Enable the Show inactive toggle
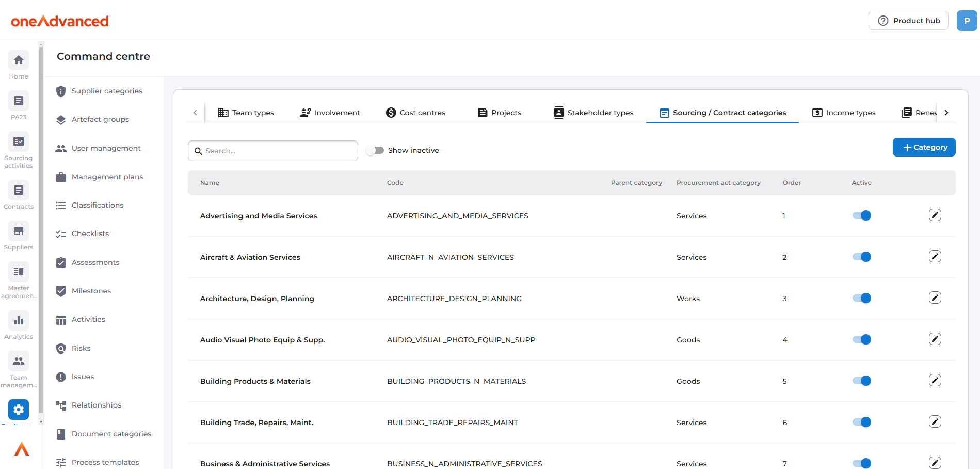The height and width of the screenshot is (469, 980). [375, 150]
